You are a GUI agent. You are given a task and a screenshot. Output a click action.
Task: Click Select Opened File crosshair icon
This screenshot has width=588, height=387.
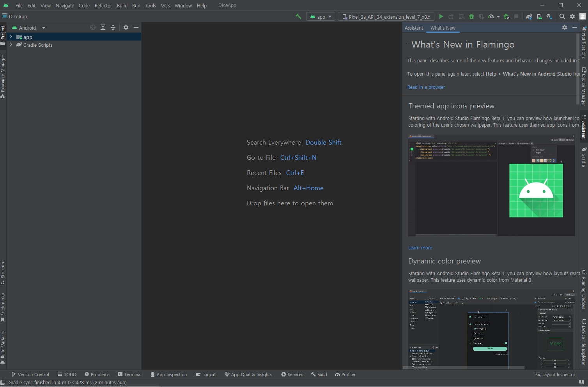click(x=93, y=27)
